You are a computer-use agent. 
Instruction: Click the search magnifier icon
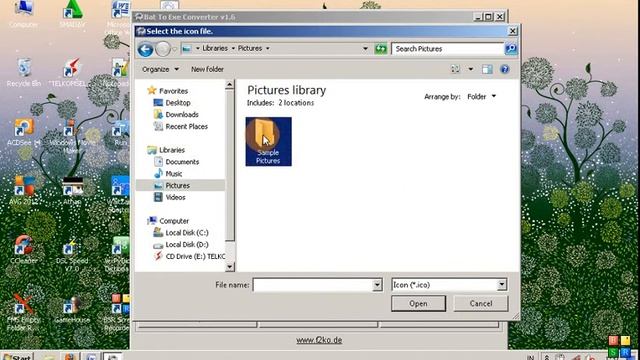(x=511, y=49)
